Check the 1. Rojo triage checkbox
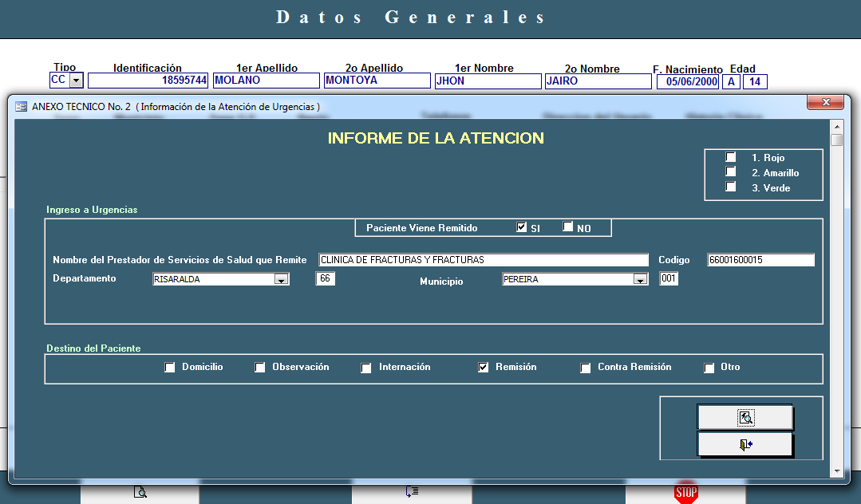 [730, 157]
